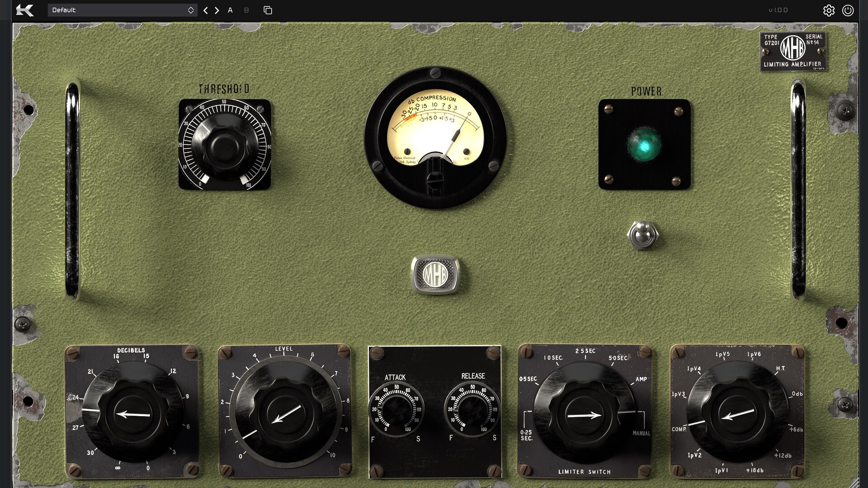This screenshot has width=868, height=488.
Task: Turn the Limiter Switch knob
Action: pos(584,413)
